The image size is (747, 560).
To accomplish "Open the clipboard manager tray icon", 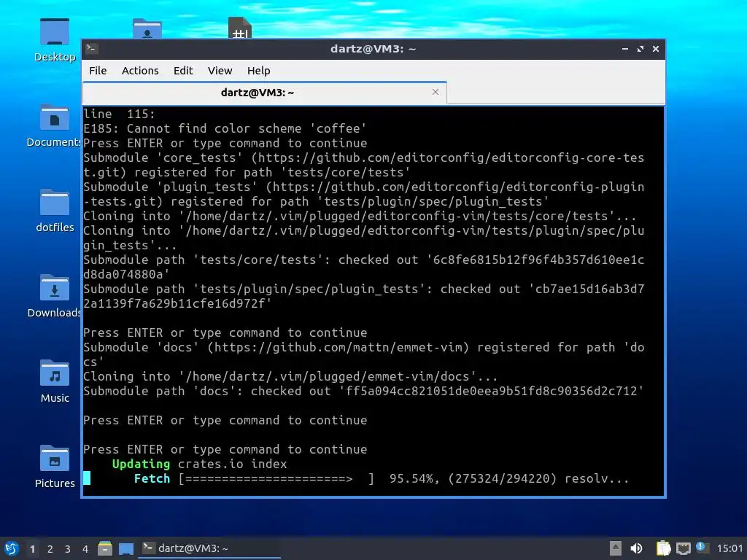I will (663, 548).
